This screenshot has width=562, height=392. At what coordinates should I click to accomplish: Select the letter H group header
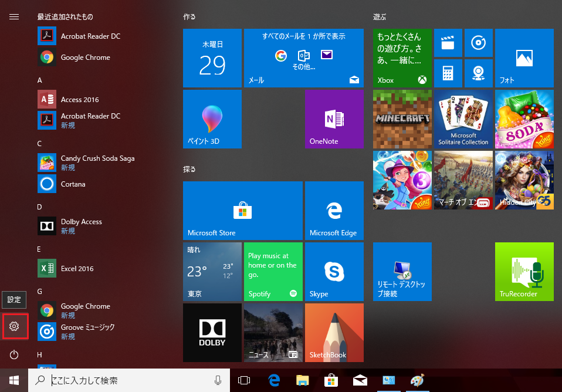point(39,355)
